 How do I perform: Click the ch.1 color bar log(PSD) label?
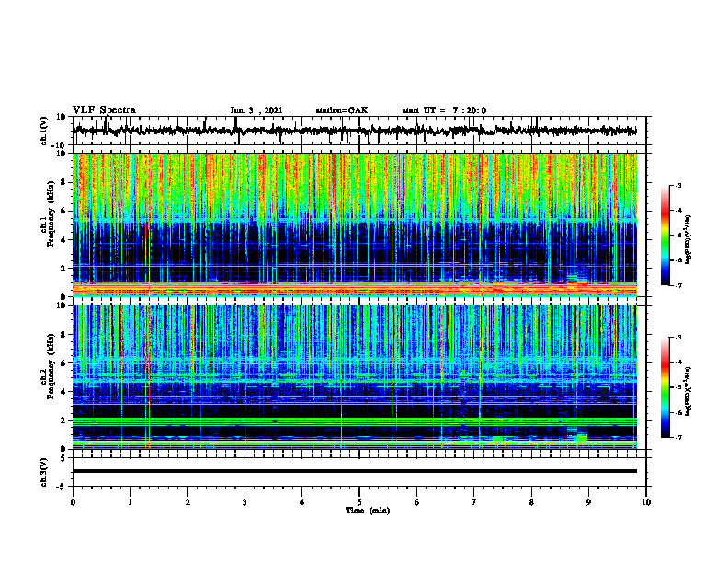[x=689, y=239]
